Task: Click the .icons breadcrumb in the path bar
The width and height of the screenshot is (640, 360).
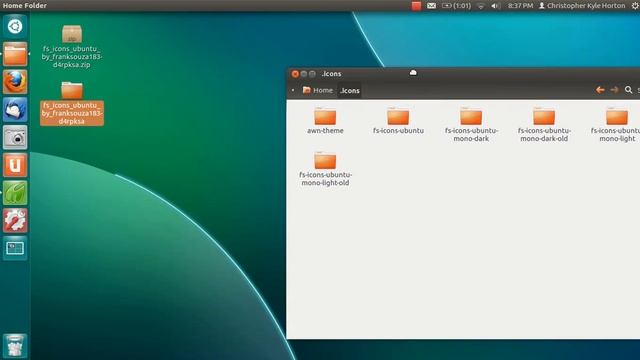Action: click(x=350, y=91)
